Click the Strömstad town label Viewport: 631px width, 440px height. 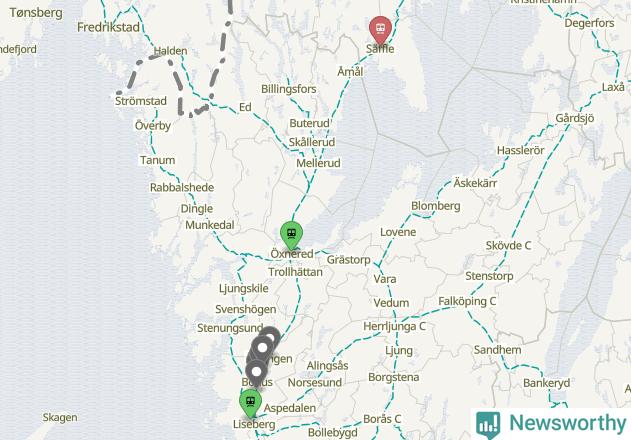pos(141,101)
